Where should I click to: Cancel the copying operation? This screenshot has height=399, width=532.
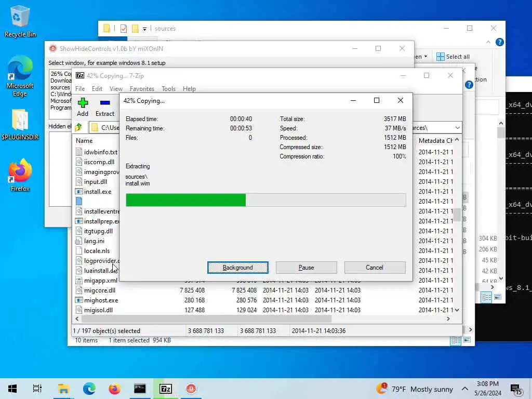pos(375,268)
